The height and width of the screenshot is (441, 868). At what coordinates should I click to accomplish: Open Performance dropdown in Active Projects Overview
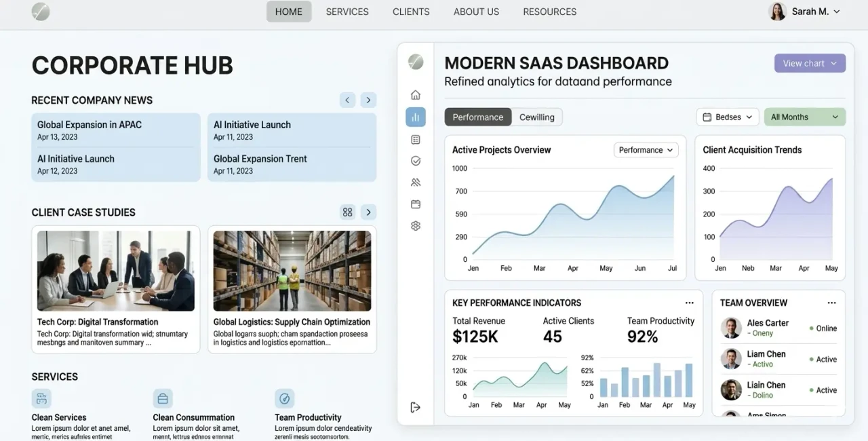pos(646,150)
